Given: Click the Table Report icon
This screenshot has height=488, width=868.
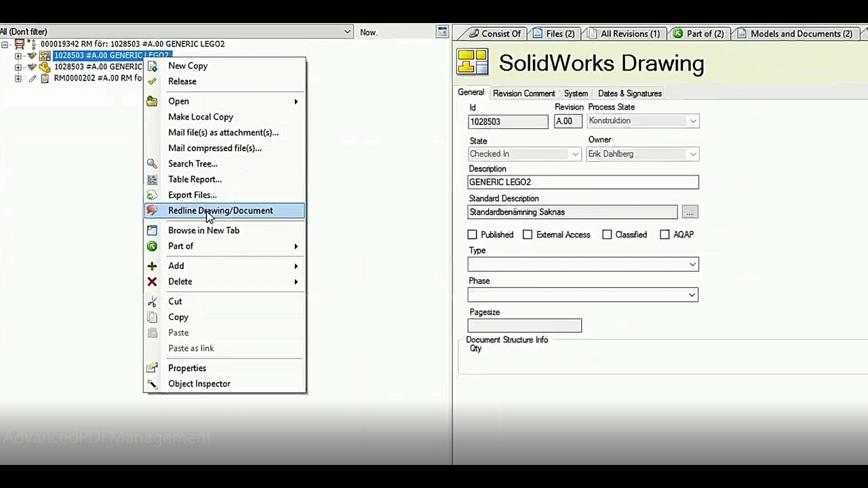Looking at the screenshot, I should click(x=153, y=179).
